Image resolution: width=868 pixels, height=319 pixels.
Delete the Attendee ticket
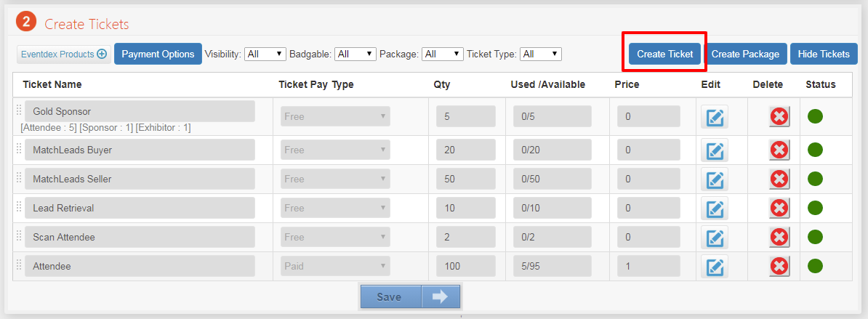coord(779,266)
